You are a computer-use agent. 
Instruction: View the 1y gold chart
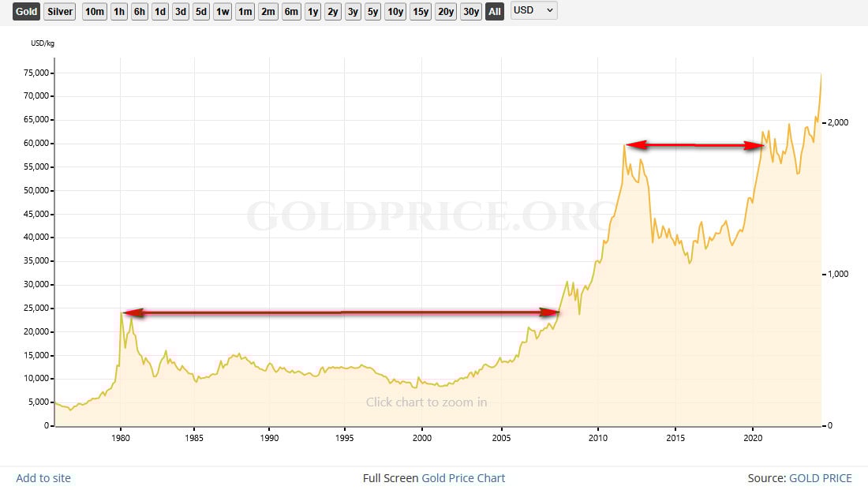pos(312,12)
